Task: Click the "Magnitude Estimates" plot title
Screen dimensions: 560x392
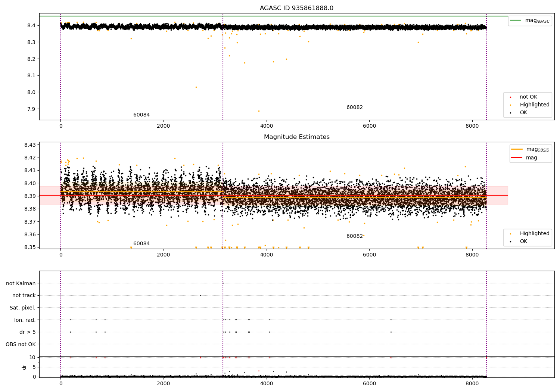Action: [296, 137]
